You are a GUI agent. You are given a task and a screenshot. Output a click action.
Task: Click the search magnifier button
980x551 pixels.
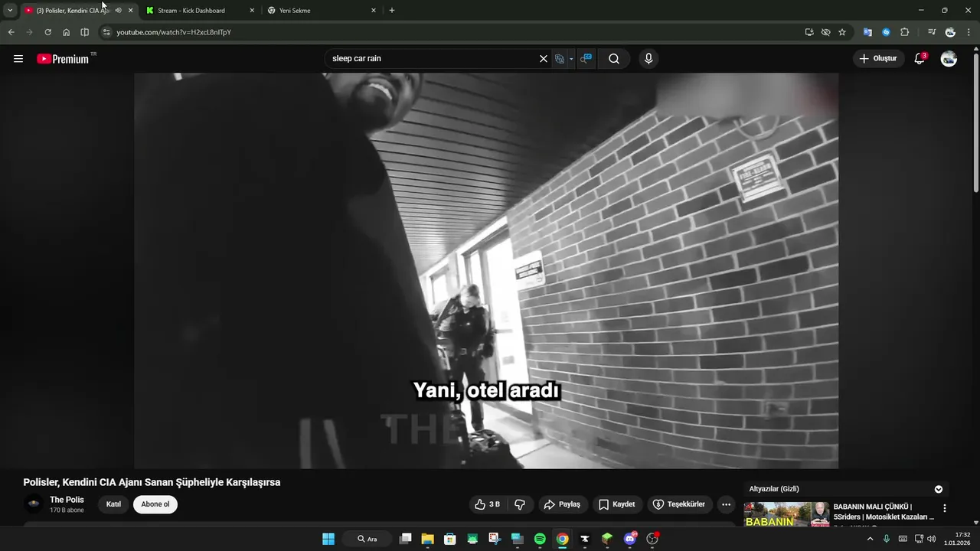coord(614,59)
